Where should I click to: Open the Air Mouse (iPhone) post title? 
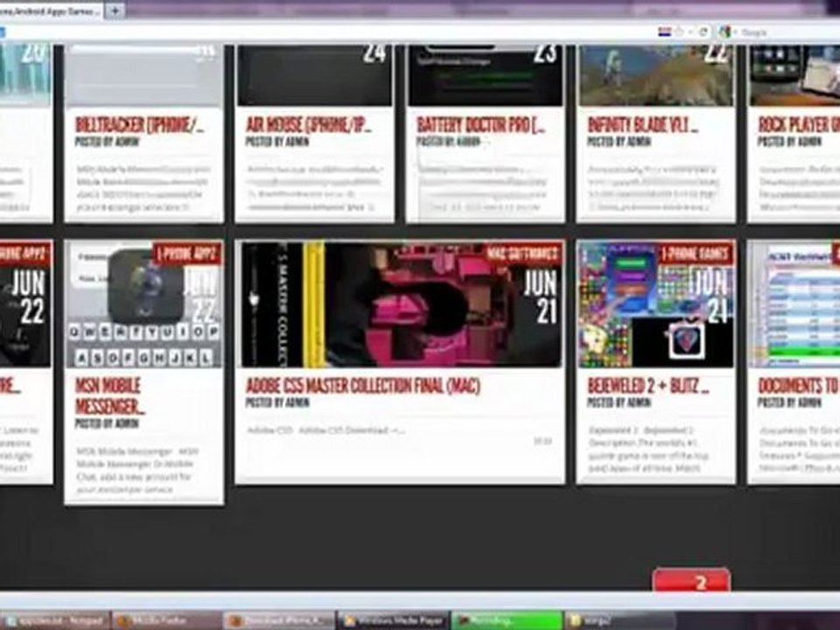pos(309,125)
